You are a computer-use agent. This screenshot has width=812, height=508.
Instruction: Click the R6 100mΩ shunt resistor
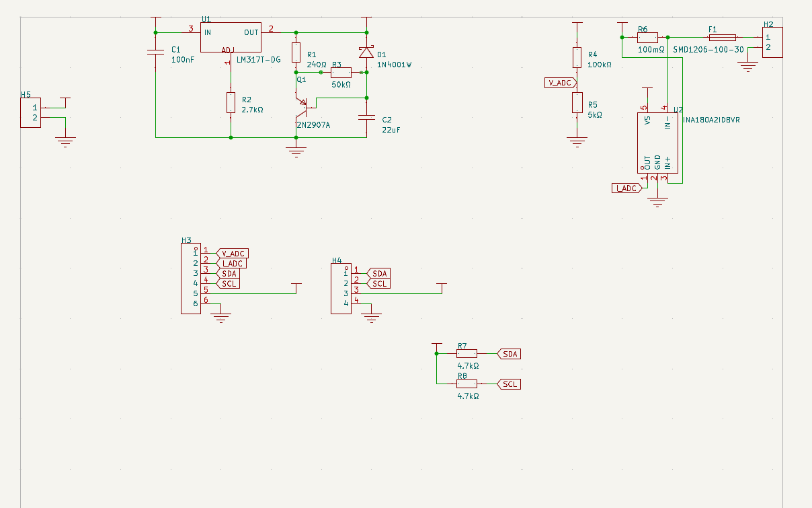[x=647, y=38]
